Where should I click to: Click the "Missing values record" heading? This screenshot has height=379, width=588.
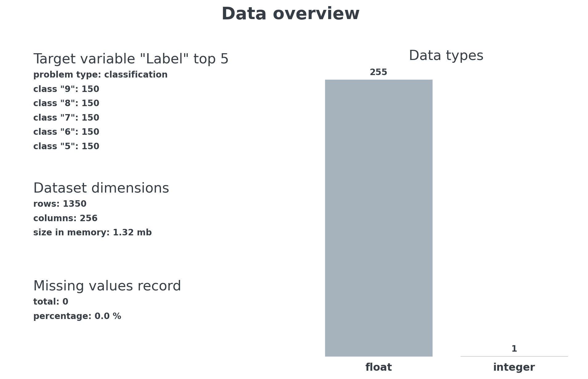(x=107, y=286)
